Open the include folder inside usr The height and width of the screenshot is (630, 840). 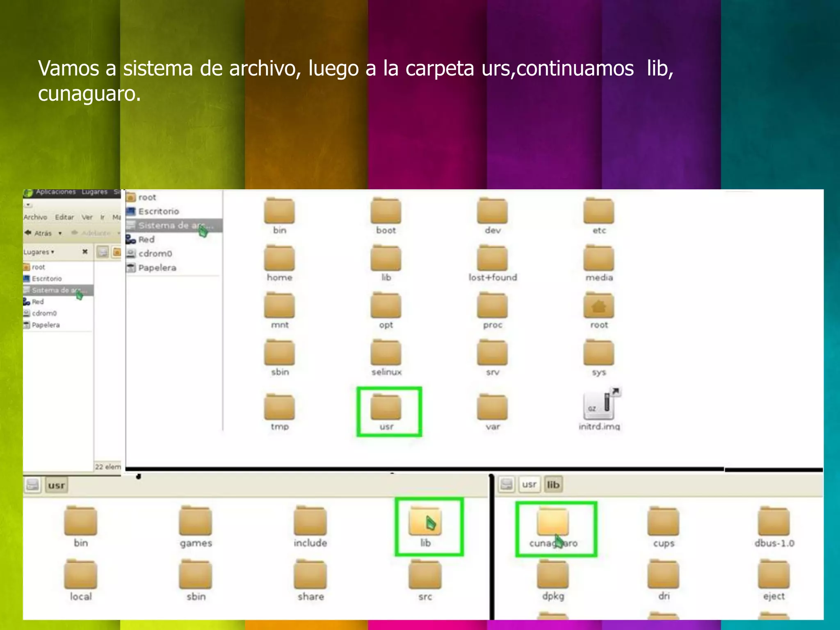click(x=310, y=527)
